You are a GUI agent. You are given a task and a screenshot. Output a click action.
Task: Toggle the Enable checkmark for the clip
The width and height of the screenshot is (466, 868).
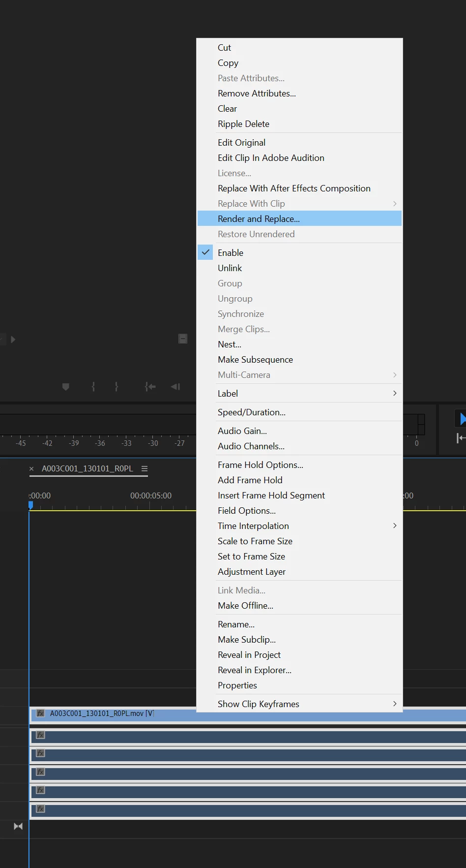tap(205, 252)
